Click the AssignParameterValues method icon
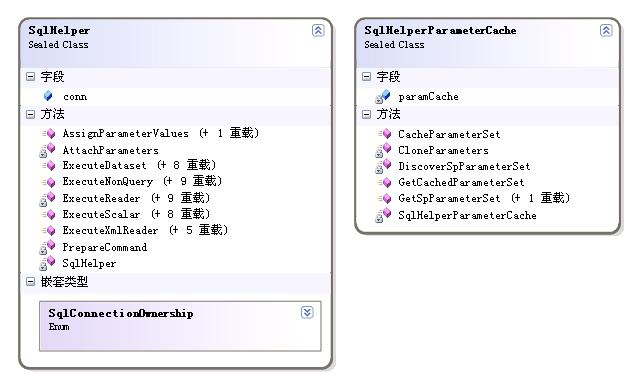The width and height of the screenshot is (639, 382). [x=48, y=133]
